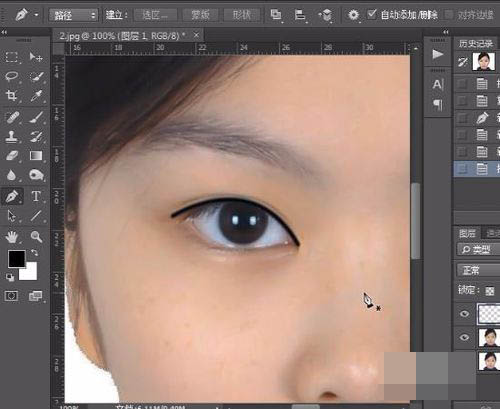This screenshot has height=409, width=500.
Task: Open the pen mode Path dropdown
Action: tap(73, 15)
